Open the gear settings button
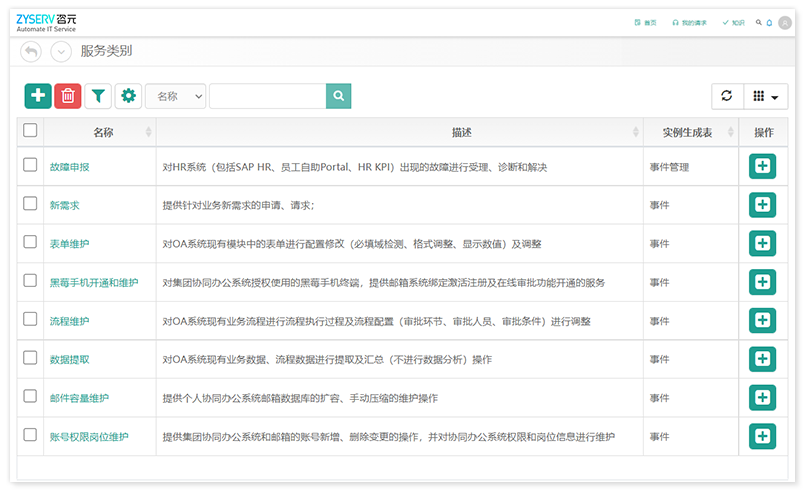Screen dimensions: 808x495 (128, 96)
